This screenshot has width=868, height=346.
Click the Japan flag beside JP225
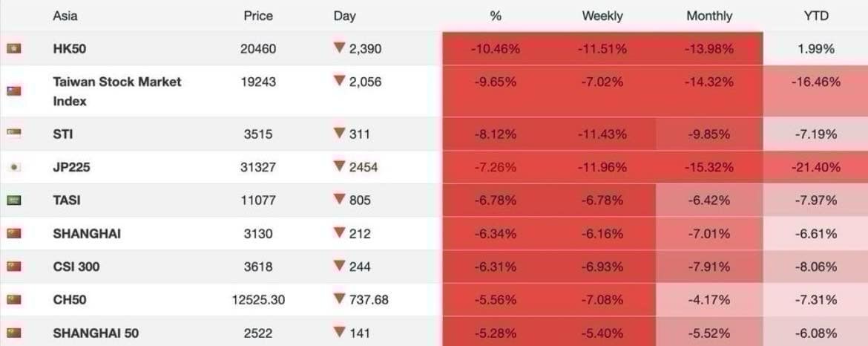(x=13, y=167)
